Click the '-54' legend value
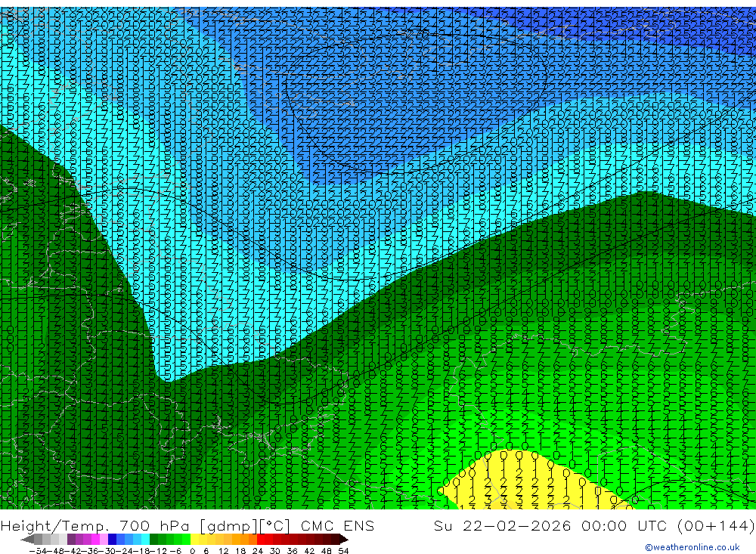The image size is (756, 554). [38, 551]
